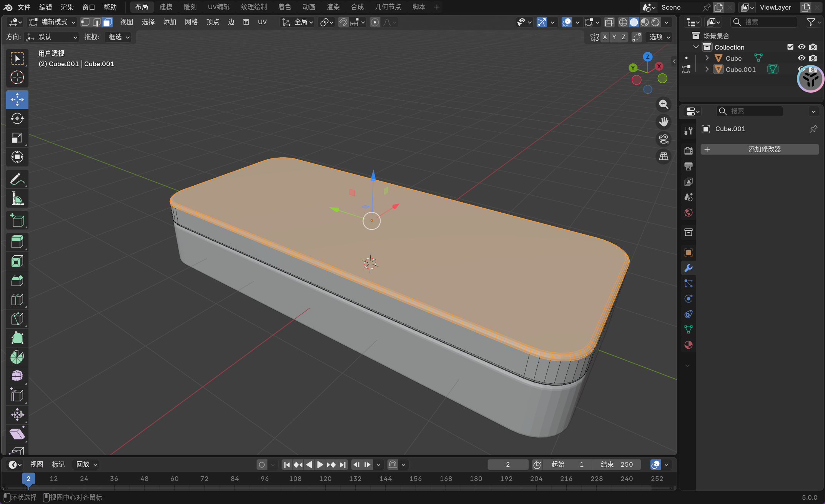The width and height of the screenshot is (825, 504).
Task: Uncheck Collection exclude checkbox
Action: coord(790,47)
